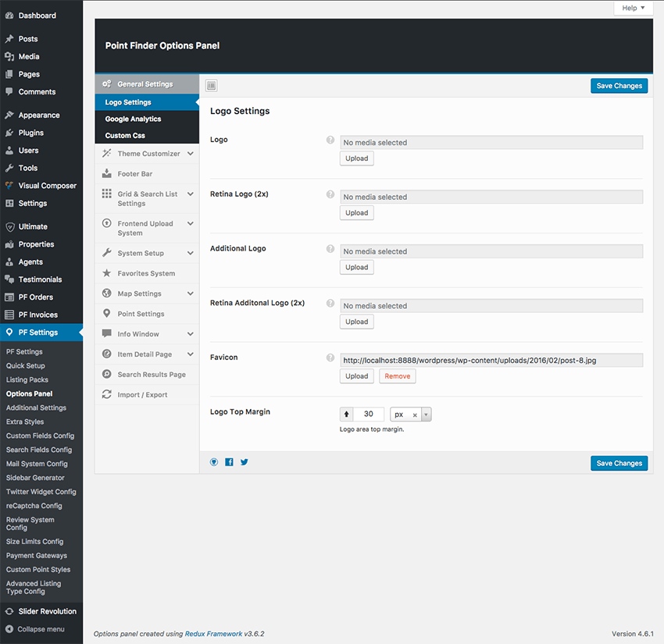This screenshot has width=664, height=644.
Task: Open Listing Packs submenu item
Action: (x=27, y=380)
